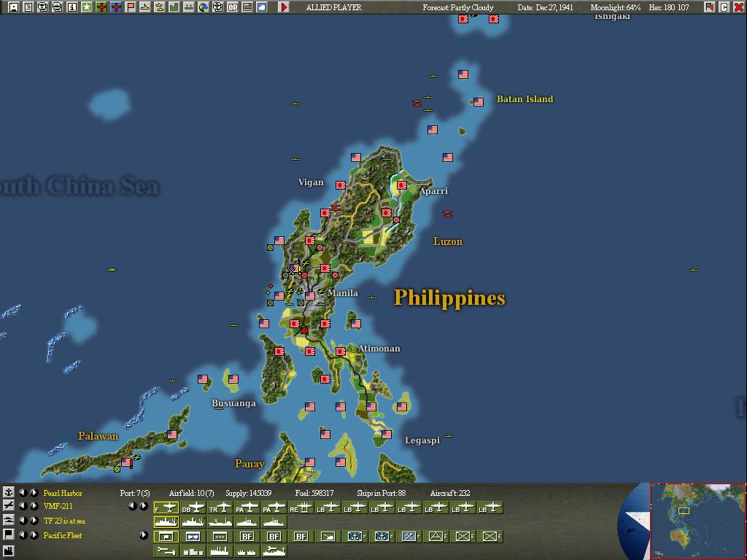Image resolution: width=747 pixels, height=560 pixels.
Task: Select the artillery gun unit icon
Action: (x=328, y=537)
